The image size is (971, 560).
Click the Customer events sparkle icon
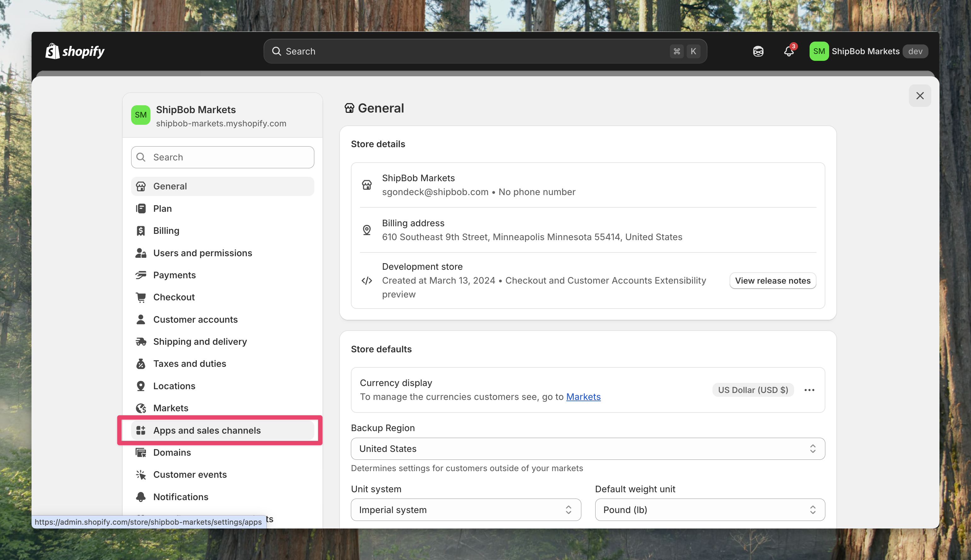[x=141, y=475]
